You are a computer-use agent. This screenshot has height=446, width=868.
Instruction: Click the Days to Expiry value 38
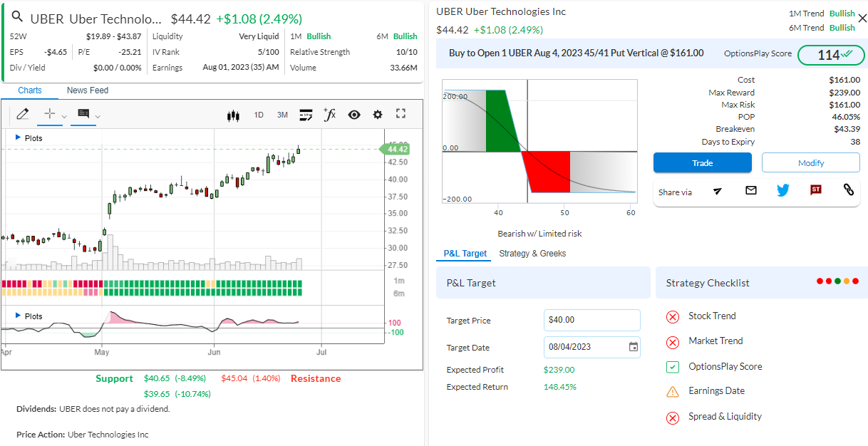[855, 142]
